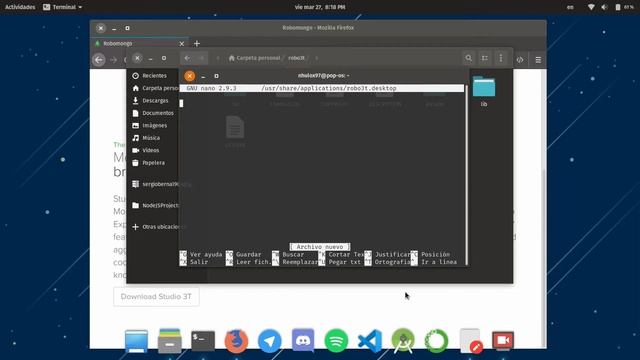Click the nano title bar file path
This screenshot has width=640, height=360.
pyautogui.click(x=329, y=88)
